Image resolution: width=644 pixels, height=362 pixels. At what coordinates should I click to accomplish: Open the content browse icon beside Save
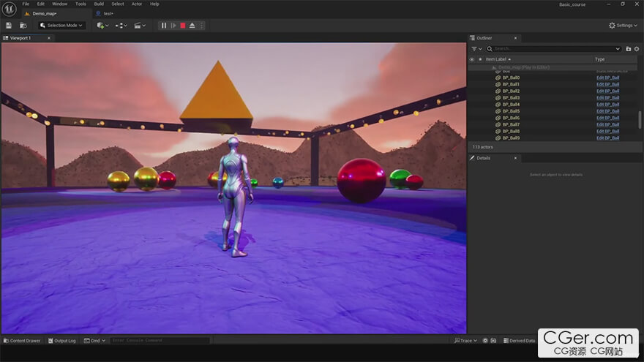23,26
